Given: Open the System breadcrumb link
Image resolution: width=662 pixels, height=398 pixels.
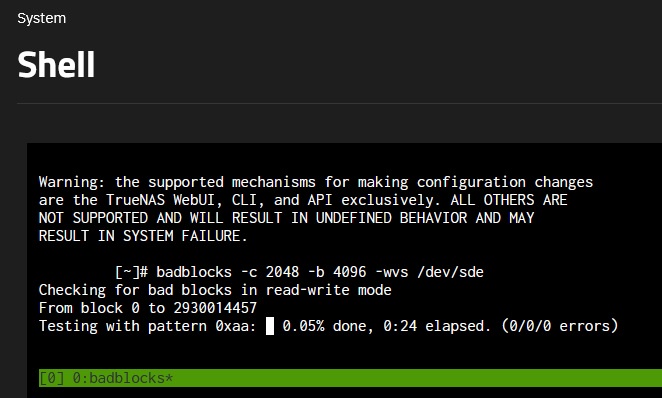Looking at the screenshot, I should [x=41, y=19].
